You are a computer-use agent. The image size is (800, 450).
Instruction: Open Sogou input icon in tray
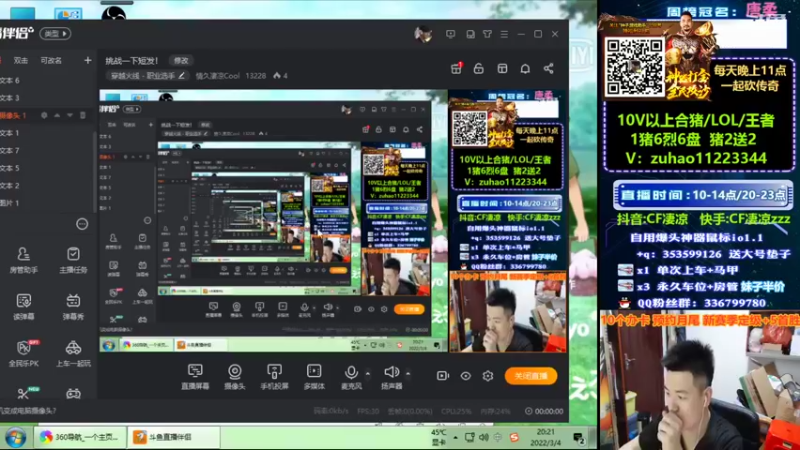514,437
